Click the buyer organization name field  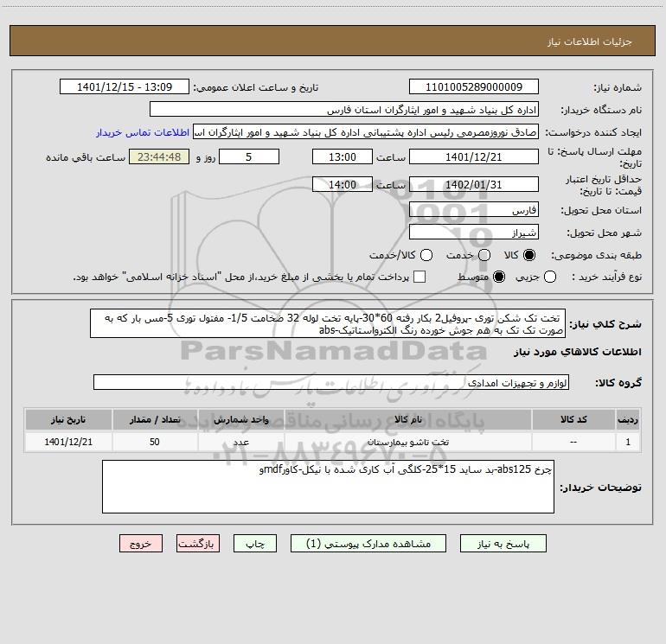[x=344, y=110]
